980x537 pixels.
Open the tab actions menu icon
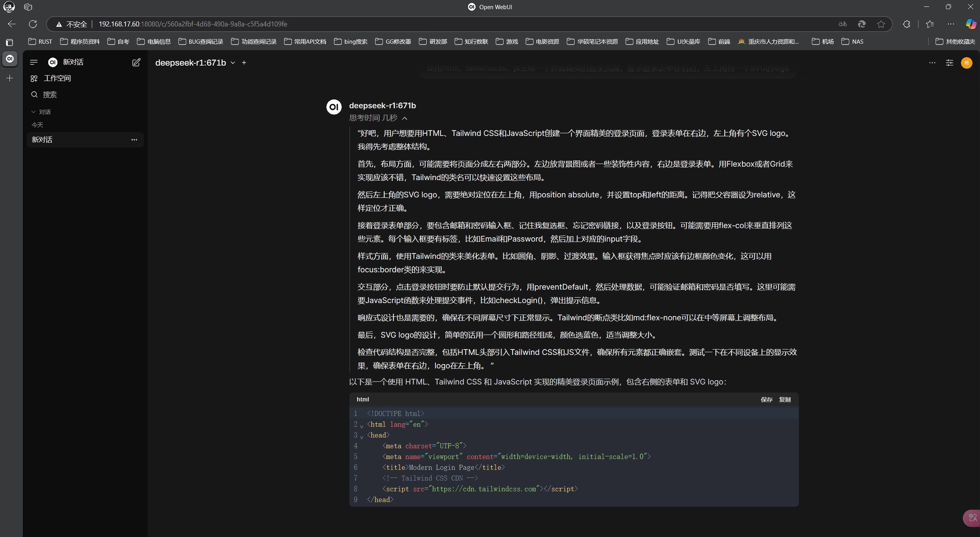28,7
